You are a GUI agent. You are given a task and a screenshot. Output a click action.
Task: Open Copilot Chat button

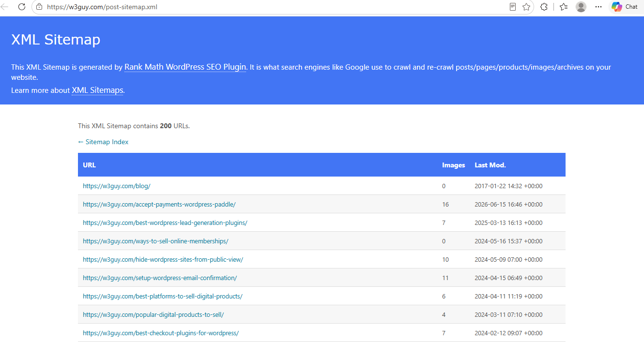(625, 7)
